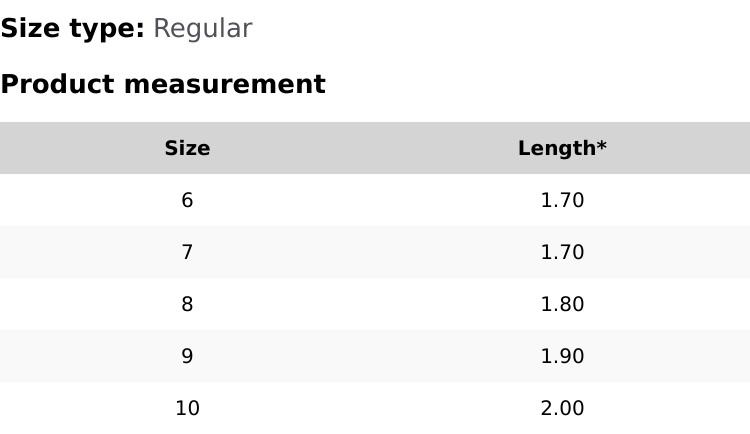This screenshot has height=434, width=750.
Task: Click the gray table header row
Action: 375,148
